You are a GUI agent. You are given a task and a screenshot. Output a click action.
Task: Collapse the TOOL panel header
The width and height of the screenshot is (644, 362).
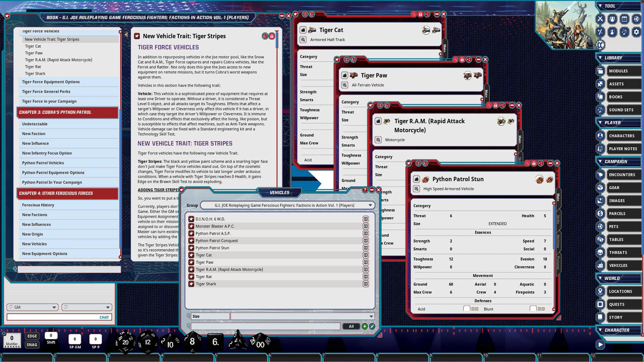(x=600, y=6)
